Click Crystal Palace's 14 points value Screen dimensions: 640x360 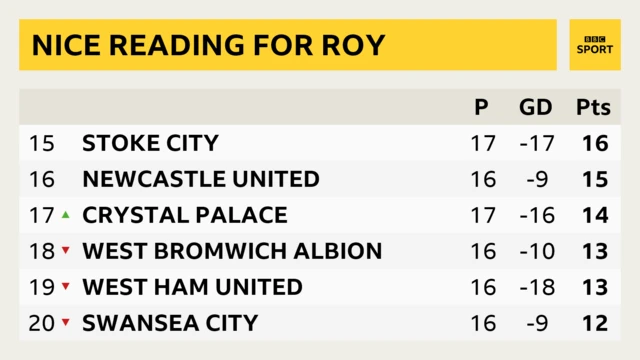click(x=596, y=215)
